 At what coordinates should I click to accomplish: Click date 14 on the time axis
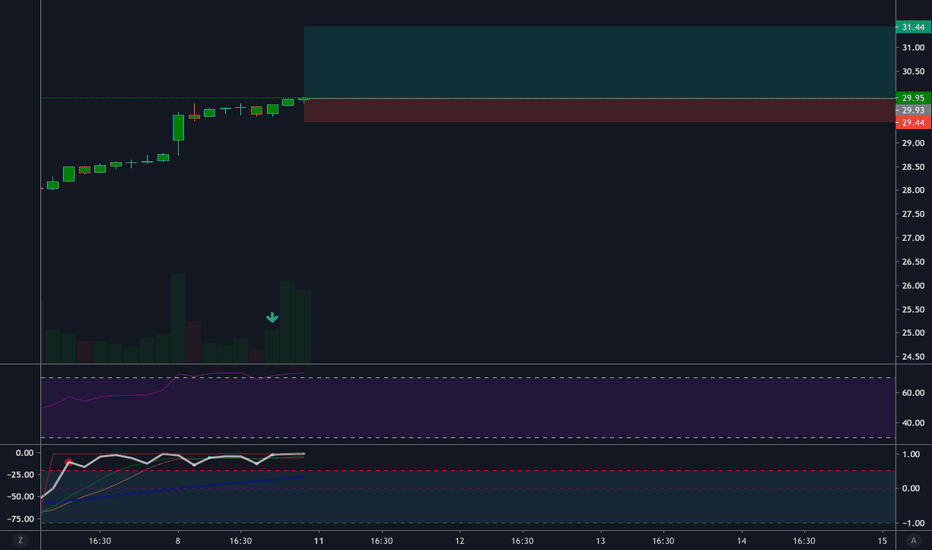point(741,540)
